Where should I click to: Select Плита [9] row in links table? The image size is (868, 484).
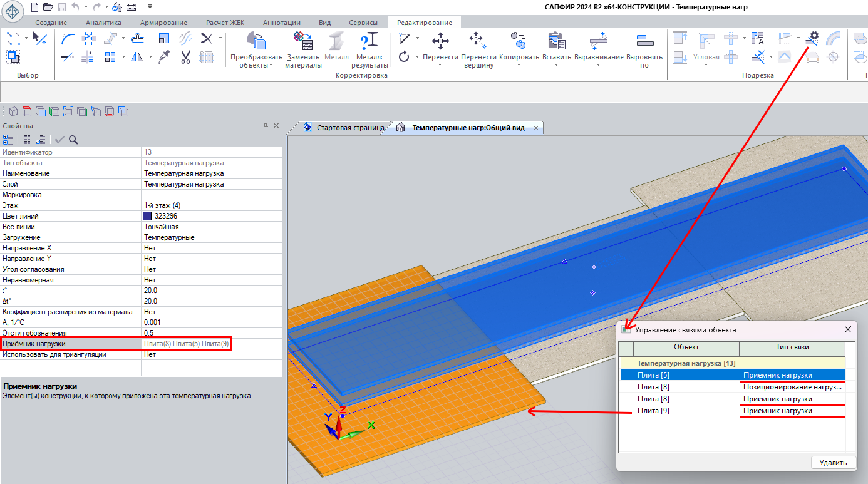pyautogui.click(x=653, y=411)
